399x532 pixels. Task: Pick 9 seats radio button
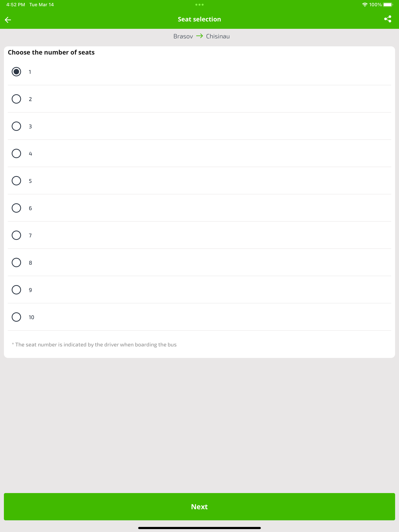point(16,290)
